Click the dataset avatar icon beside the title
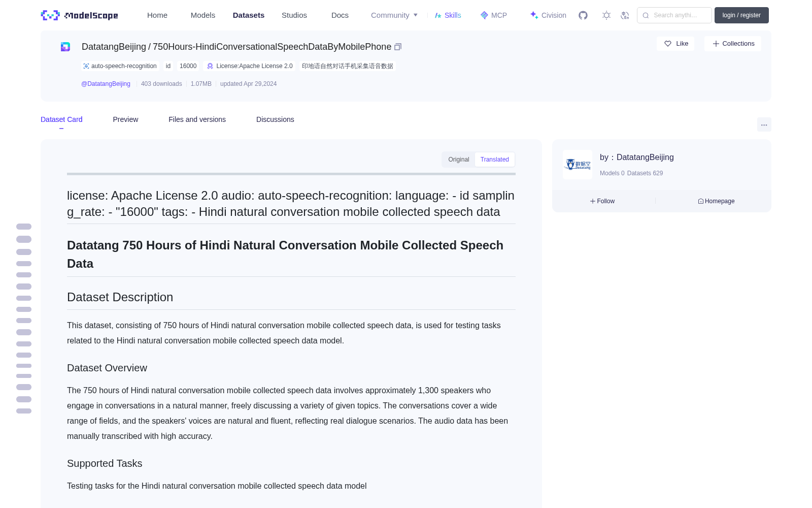This screenshot has height=508, width=812. coord(65,47)
